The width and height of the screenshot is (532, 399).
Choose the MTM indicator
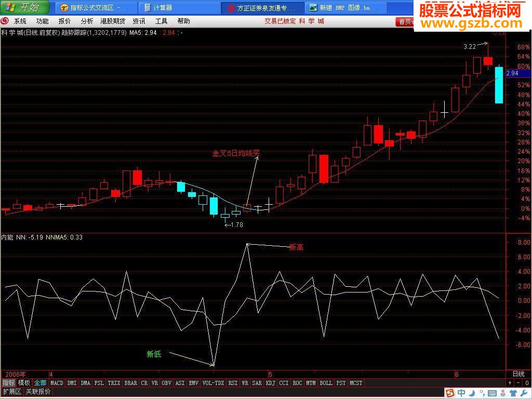pyautogui.click(x=311, y=383)
